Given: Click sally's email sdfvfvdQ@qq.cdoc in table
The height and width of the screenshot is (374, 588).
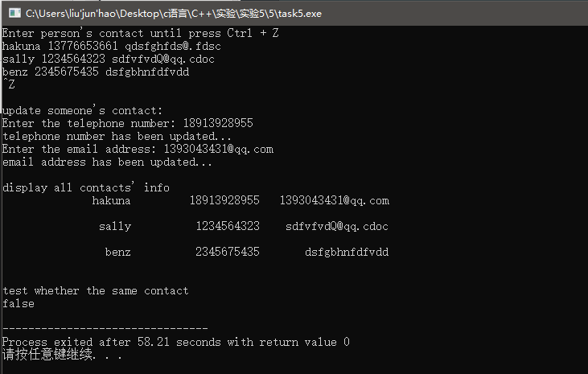Looking at the screenshot, I should (x=337, y=226).
